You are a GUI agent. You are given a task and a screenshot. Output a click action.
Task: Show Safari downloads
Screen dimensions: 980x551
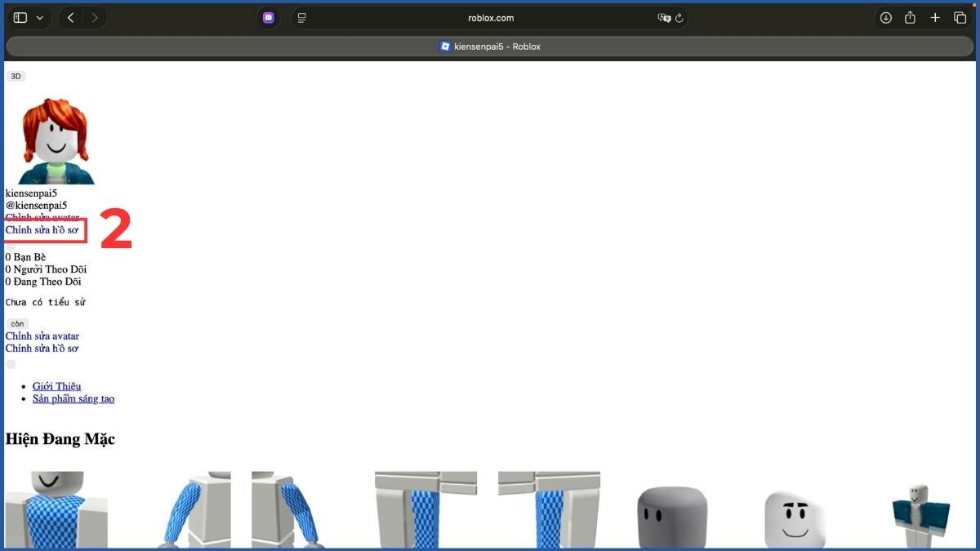click(x=885, y=18)
